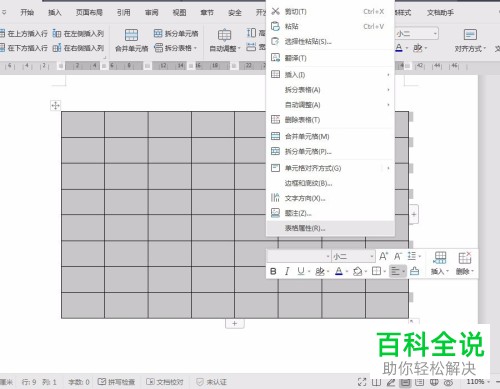Open ribbon font size box showing 小二
Image resolution: width=500 pixels, height=389 pixels.
(416, 34)
